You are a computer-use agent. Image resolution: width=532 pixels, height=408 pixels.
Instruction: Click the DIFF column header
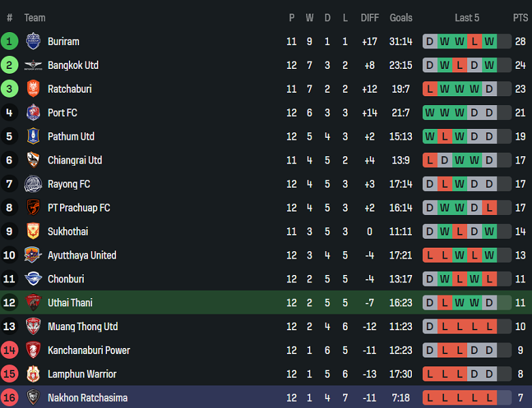click(x=370, y=18)
